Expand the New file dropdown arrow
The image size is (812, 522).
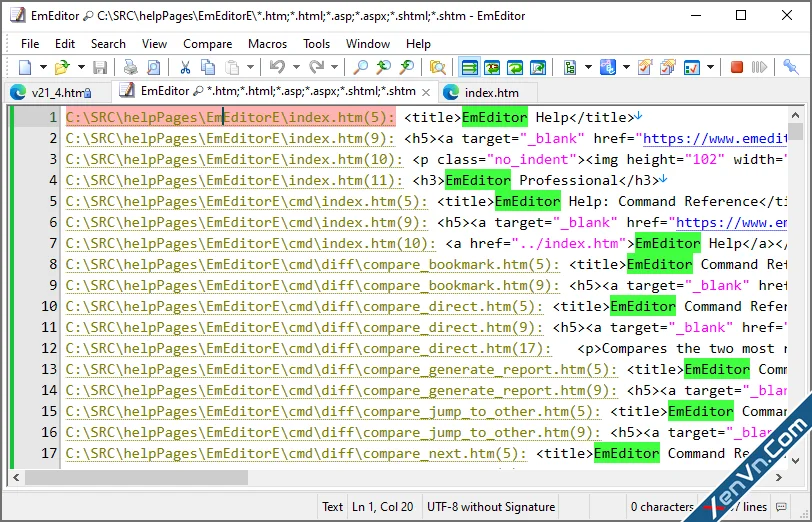[x=43, y=67]
